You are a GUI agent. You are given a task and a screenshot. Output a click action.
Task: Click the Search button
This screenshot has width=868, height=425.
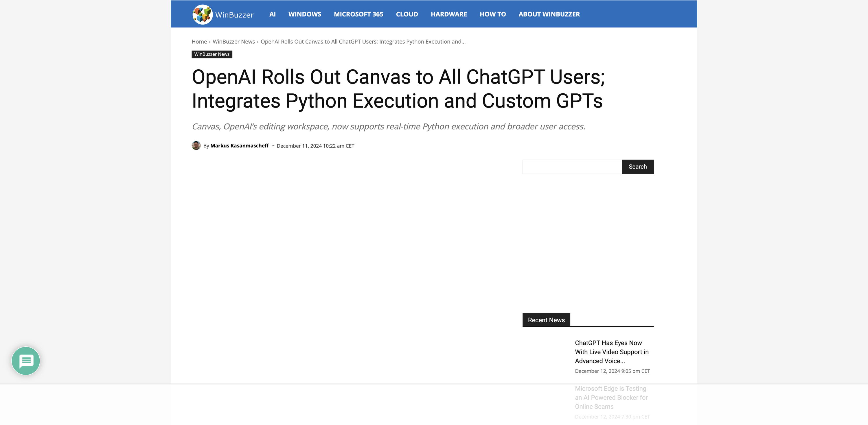[637, 167]
